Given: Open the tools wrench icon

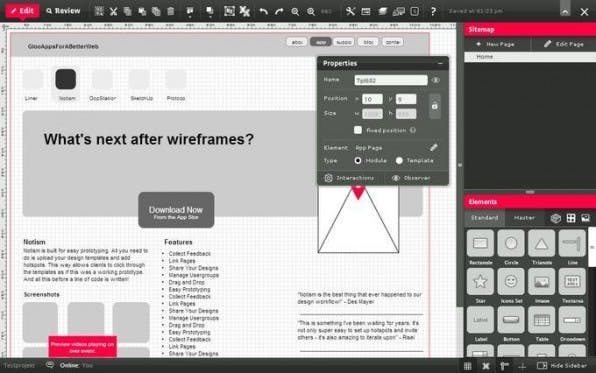Looking at the screenshot, I should coord(350,11).
